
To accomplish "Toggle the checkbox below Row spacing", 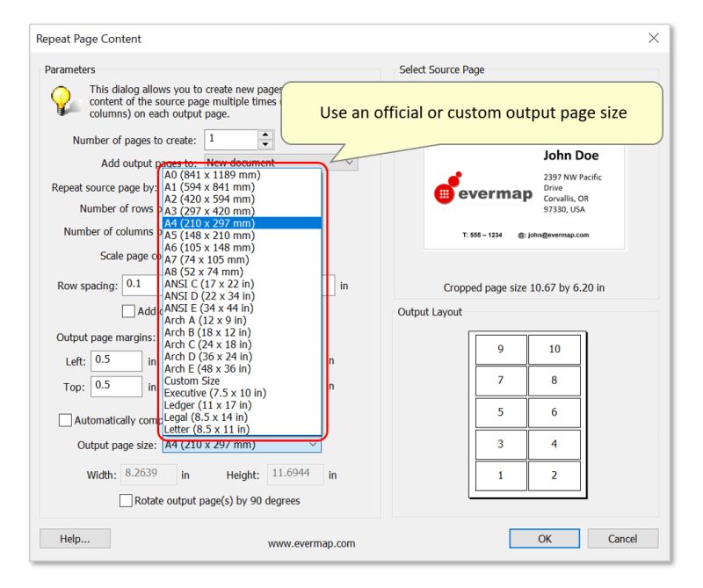I will [x=128, y=311].
